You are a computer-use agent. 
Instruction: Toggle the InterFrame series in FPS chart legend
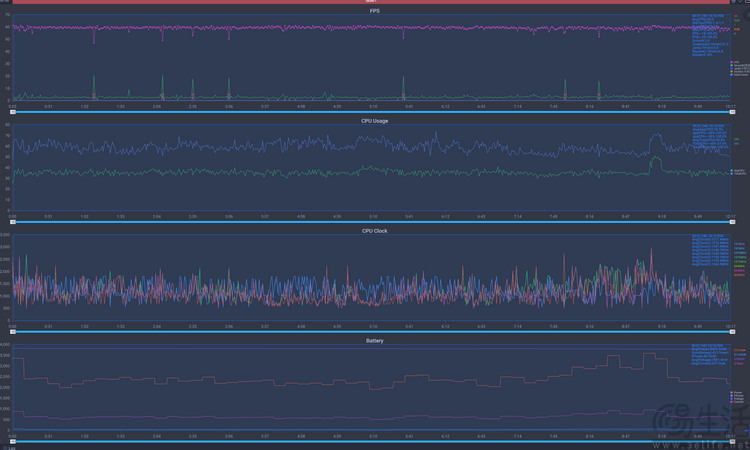[739, 75]
